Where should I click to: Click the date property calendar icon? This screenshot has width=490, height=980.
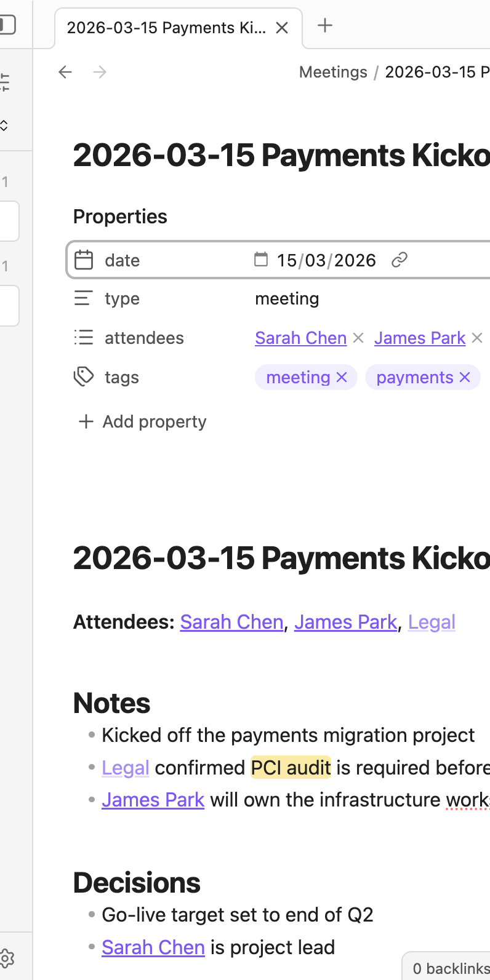point(84,260)
